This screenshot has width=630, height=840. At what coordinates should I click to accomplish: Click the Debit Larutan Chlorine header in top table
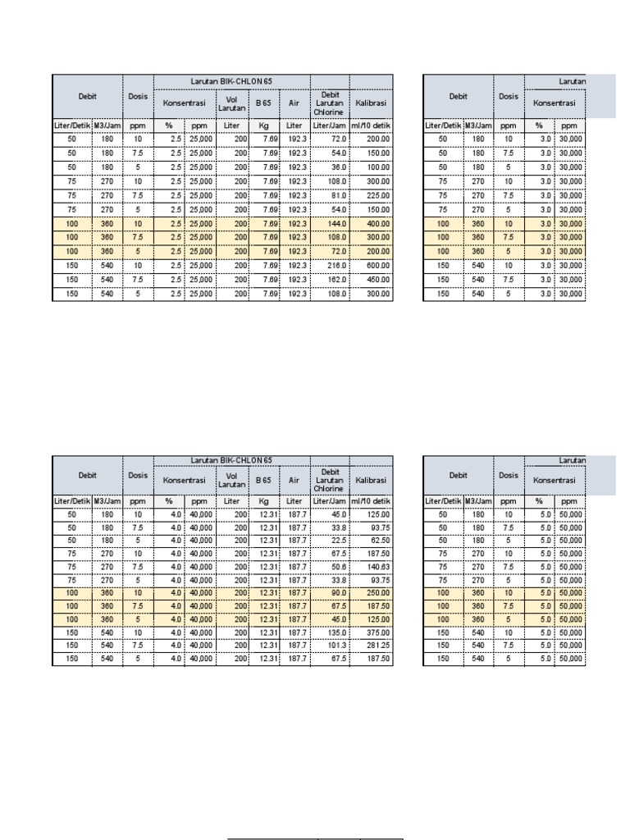click(x=330, y=103)
